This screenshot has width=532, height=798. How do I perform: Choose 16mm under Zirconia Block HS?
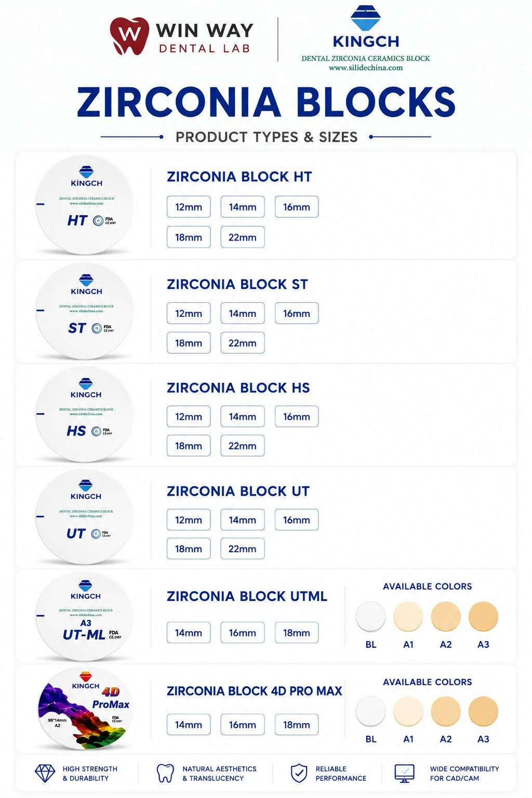click(297, 417)
